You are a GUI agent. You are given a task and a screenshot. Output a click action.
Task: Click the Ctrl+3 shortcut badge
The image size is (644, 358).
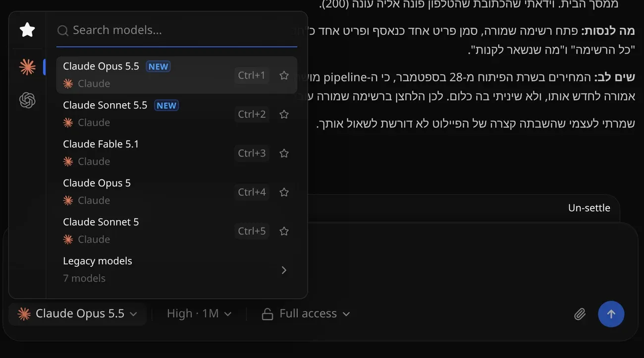(x=252, y=153)
